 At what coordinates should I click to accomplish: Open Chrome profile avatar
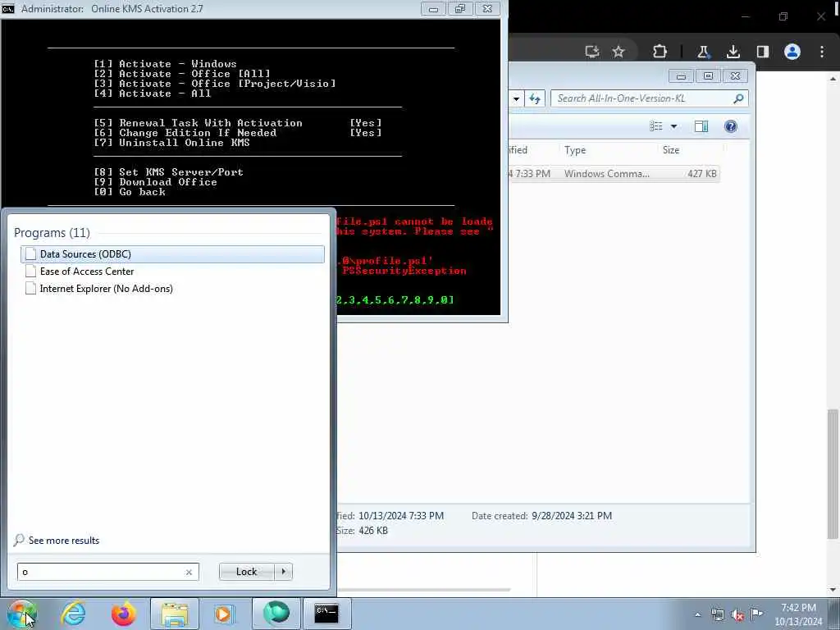coord(792,52)
